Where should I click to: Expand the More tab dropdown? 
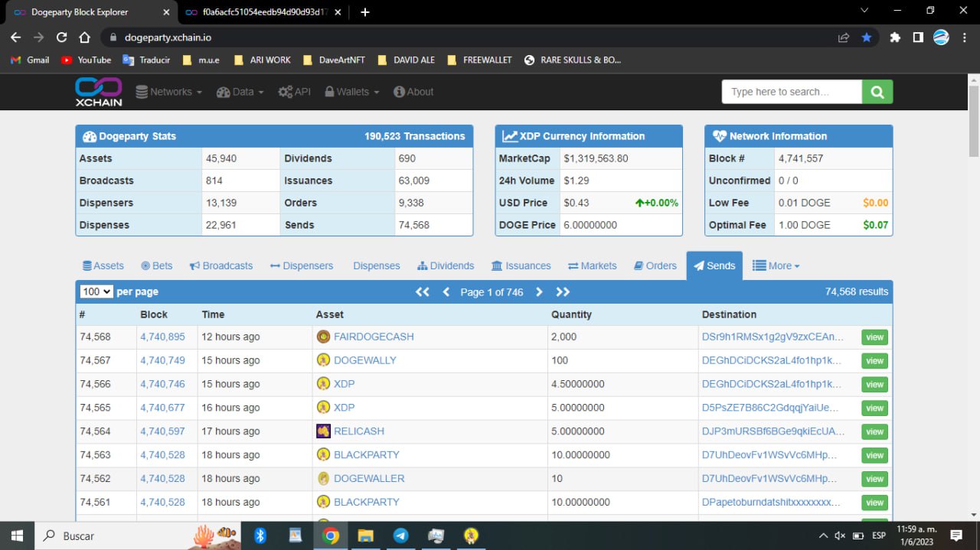click(x=776, y=265)
